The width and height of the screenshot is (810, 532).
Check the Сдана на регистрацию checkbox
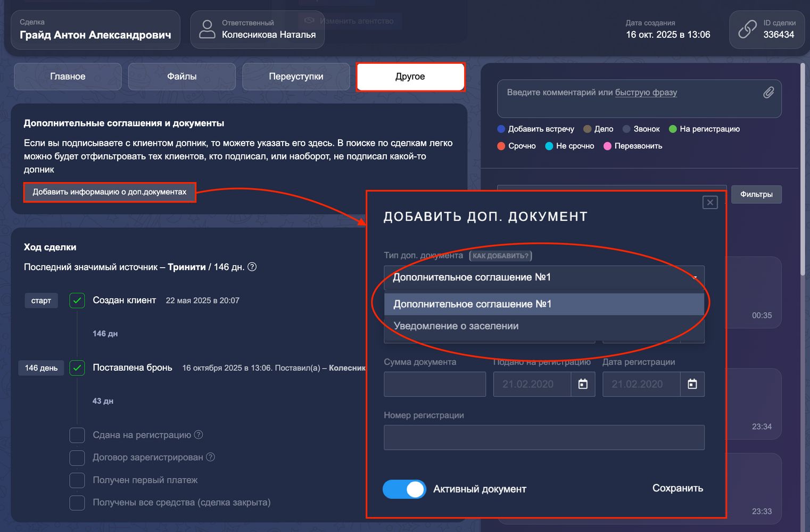pyautogui.click(x=77, y=435)
